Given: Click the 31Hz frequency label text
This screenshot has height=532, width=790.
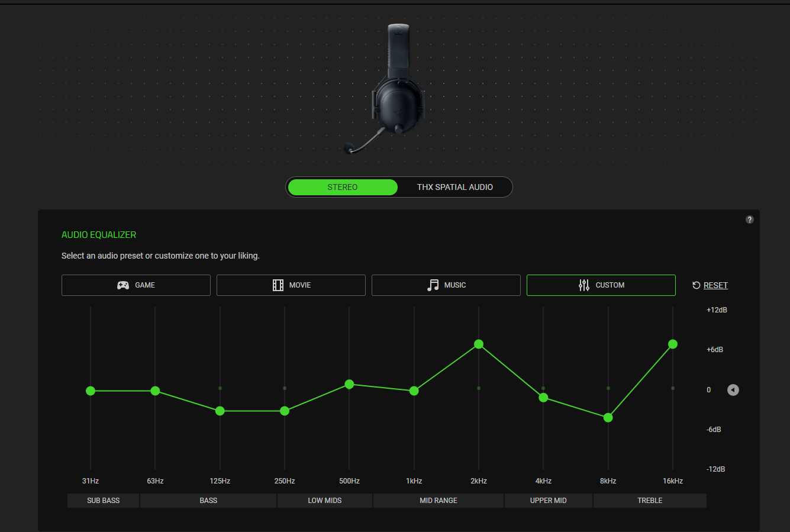Looking at the screenshot, I should (x=91, y=481).
